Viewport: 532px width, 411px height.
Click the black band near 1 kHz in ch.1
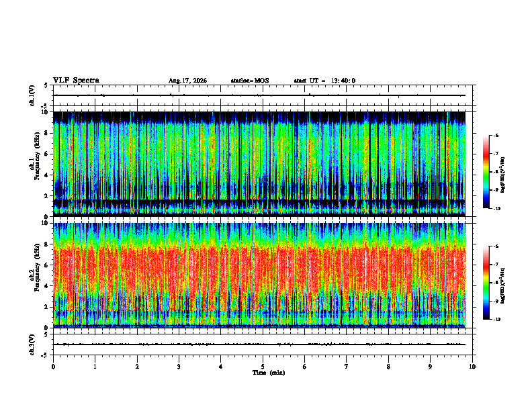click(x=259, y=203)
